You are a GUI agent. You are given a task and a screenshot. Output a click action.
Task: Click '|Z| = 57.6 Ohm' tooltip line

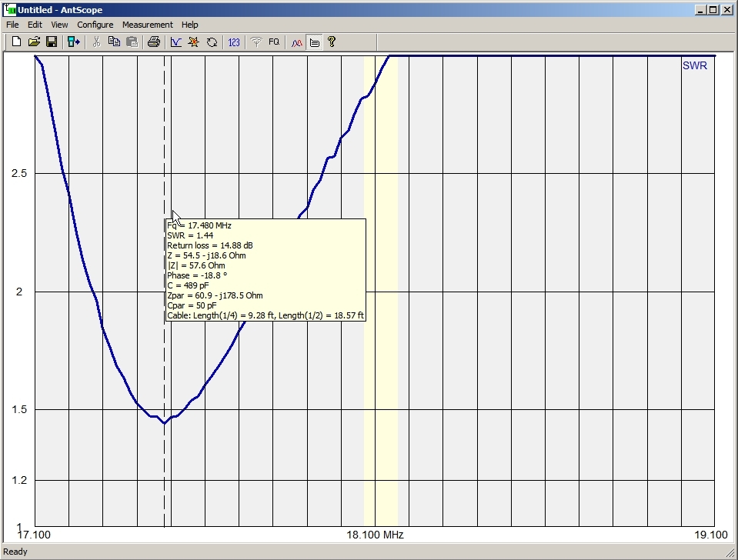(196, 265)
